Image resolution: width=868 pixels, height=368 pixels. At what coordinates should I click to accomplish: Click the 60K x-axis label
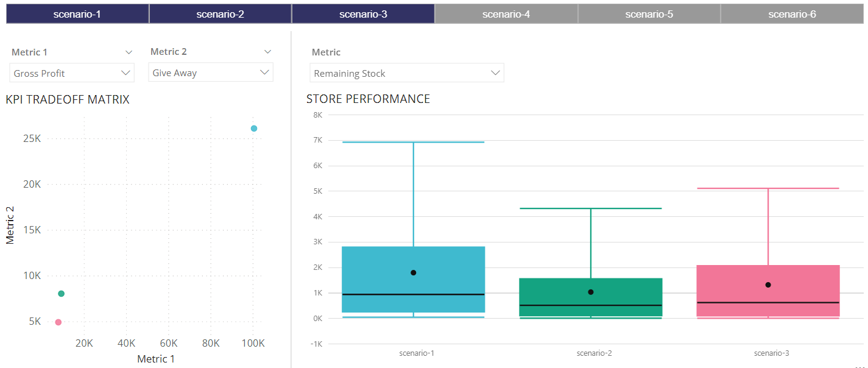169,343
